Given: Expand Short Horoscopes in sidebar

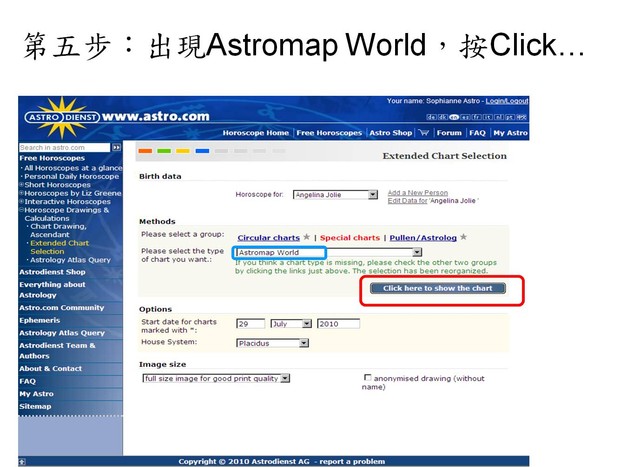Looking at the screenshot, I should tap(21, 185).
